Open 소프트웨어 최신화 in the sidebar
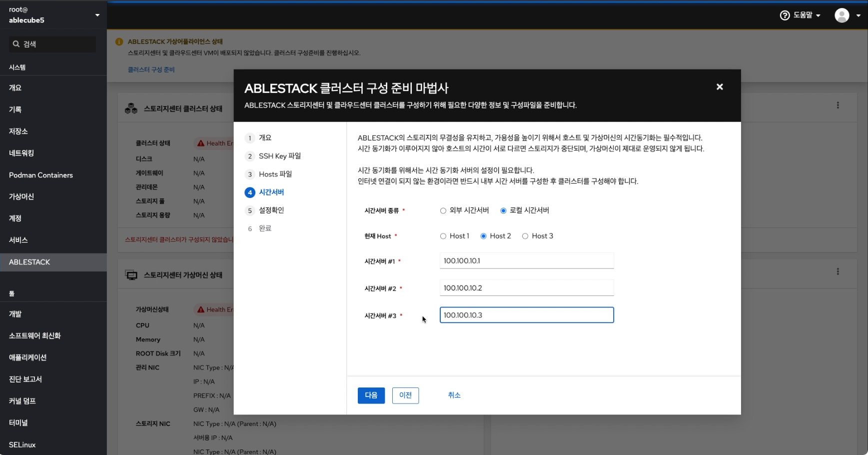868x455 pixels. click(x=53, y=336)
